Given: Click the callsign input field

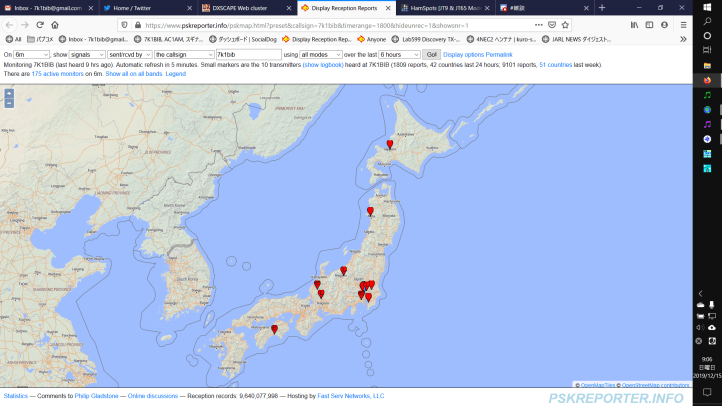Looking at the screenshot, I should tap(248, 54).
